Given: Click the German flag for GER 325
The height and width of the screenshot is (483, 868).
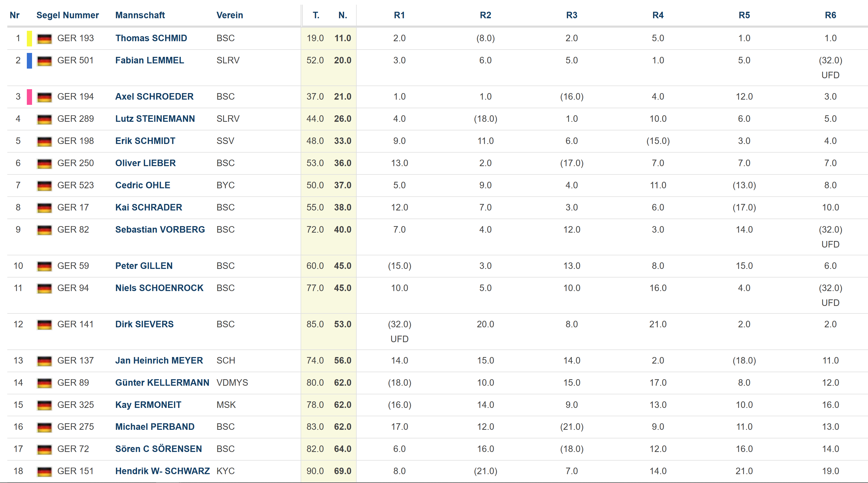Looking at the screenshot, I should pos(44,405).
